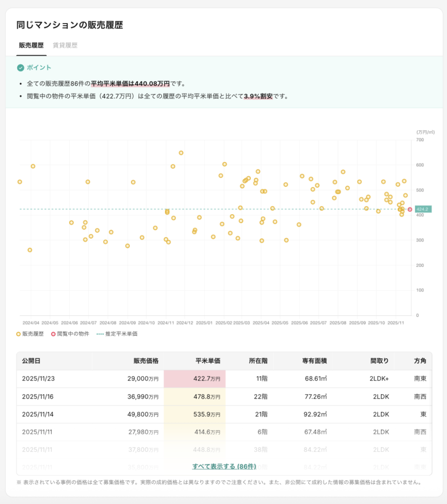
Task: Select the lowest chart point near 2024/04
Action: (30, 250)
